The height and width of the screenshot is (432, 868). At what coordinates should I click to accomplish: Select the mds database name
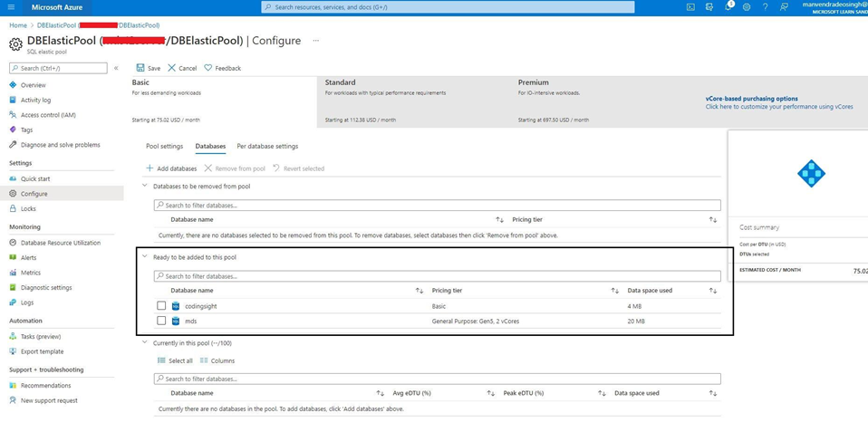(x=191, y=321)
